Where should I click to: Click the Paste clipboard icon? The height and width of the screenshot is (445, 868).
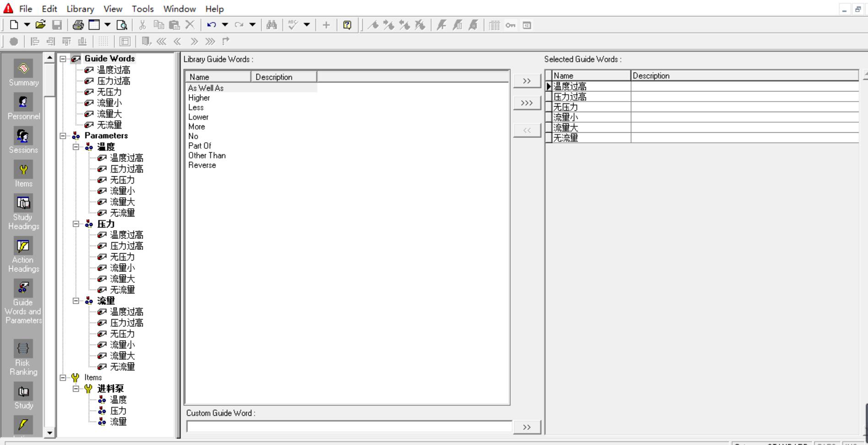tap(174, 25)
